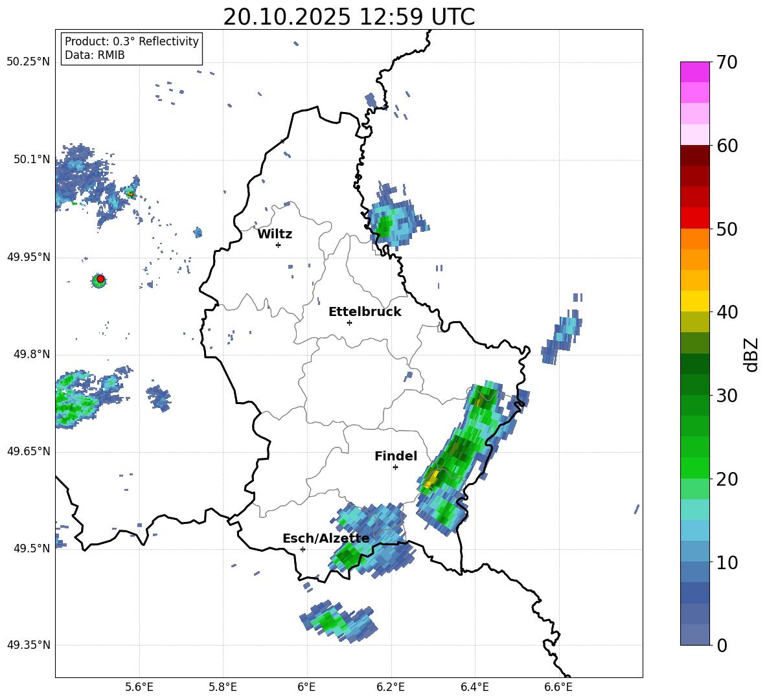Click the colorbar value 50
This screenshot has width=767, height=700.
pyautogui.click(x=727, y=229)
